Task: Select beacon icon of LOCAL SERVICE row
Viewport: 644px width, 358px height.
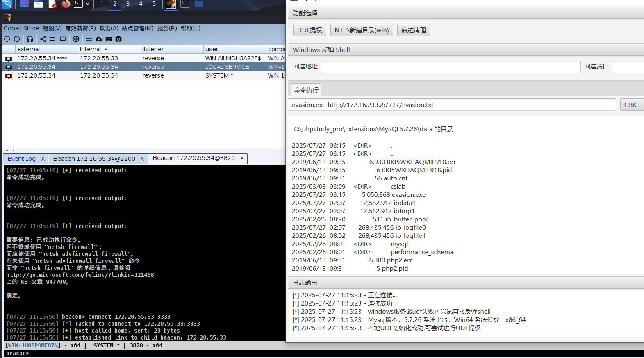Action: 9,67
